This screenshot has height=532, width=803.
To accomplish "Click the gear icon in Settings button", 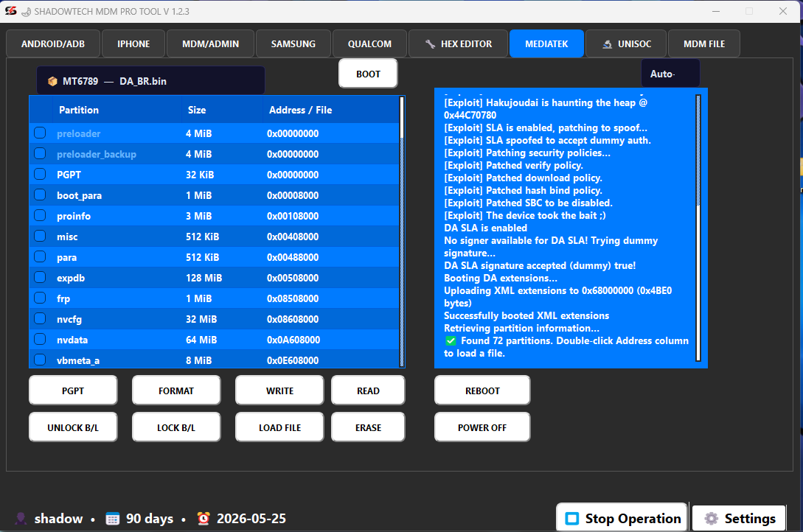I will (711, 518).
